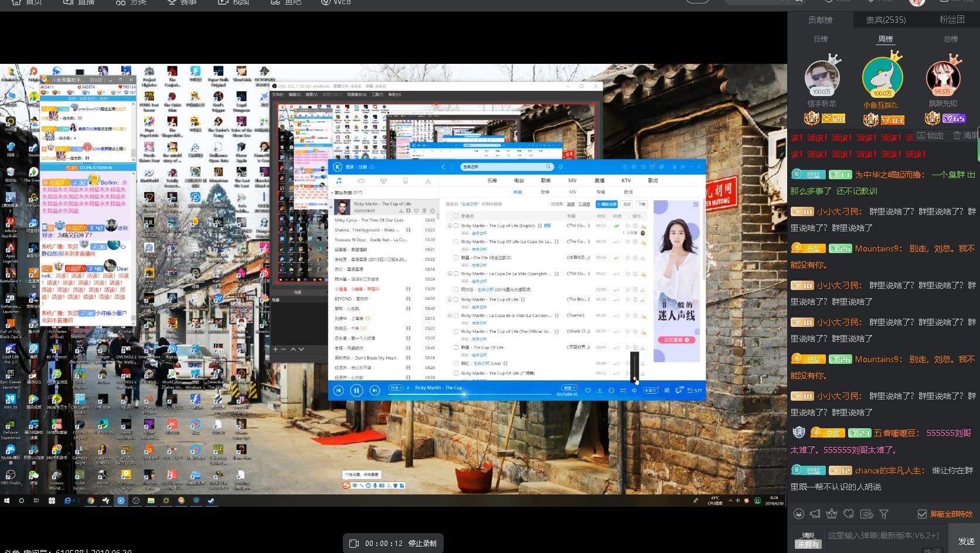Screen dimensions: 980x553
Task: Click 发送 to send the chat message
Action: pyautogui.click(x=966, y=541)
